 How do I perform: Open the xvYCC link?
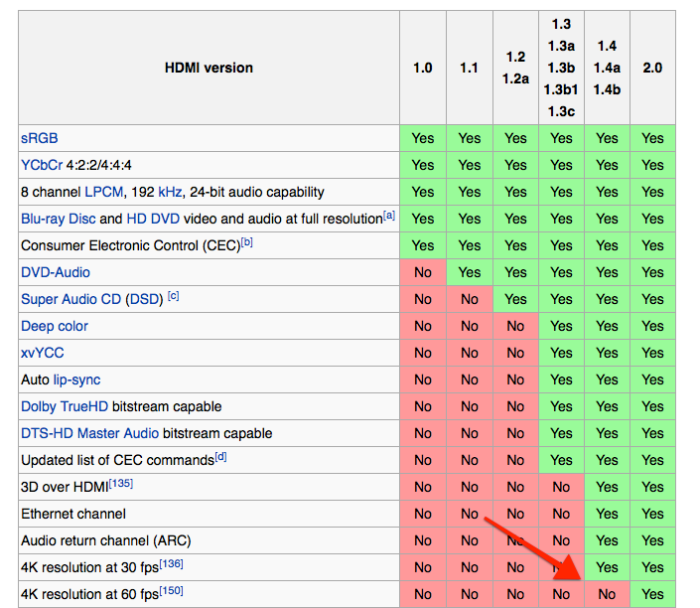43,353
